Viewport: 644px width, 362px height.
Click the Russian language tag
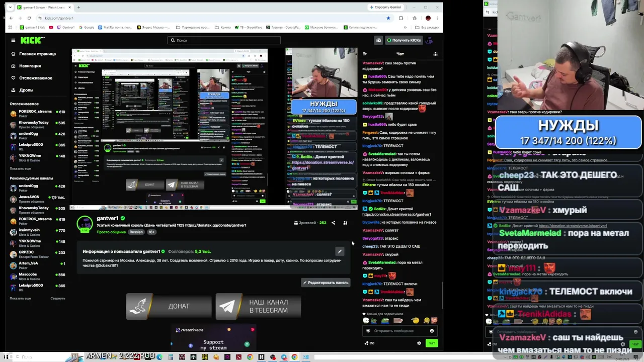(136, 232)
